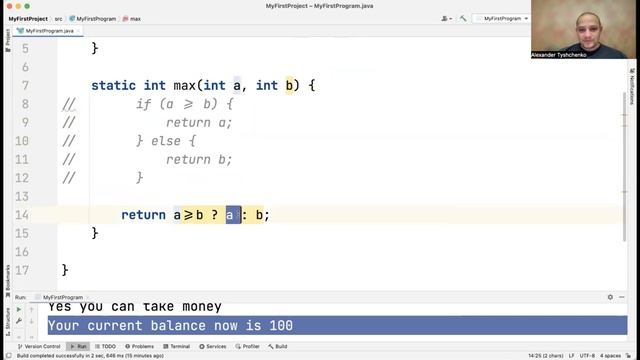The height and width of the screenshot is (360, 640).
Task: Open the user account icon menu
Action: tap(447, 18)
